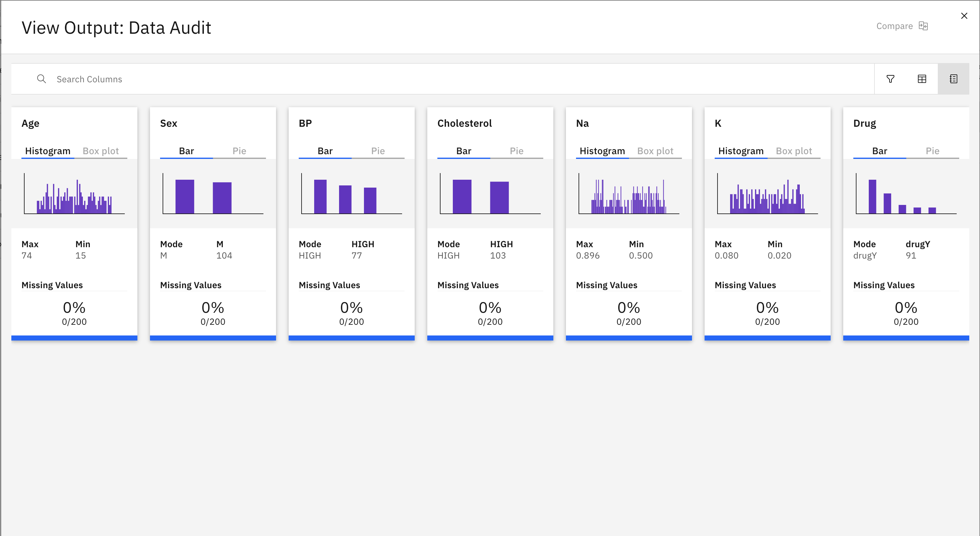This screenshot has width=980, height=536.
Task: Click Na max value 0.896
Action: point(588,255)
